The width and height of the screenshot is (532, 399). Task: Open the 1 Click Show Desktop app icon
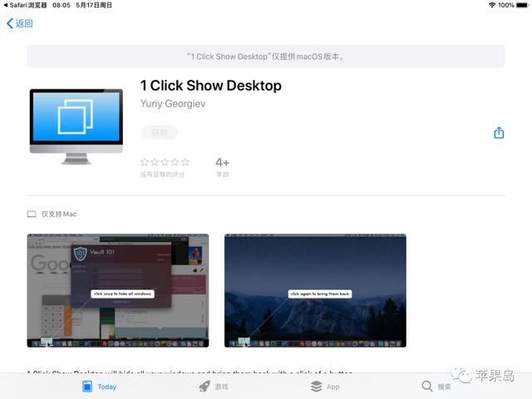pyautogui.click(x=76, y=126)
